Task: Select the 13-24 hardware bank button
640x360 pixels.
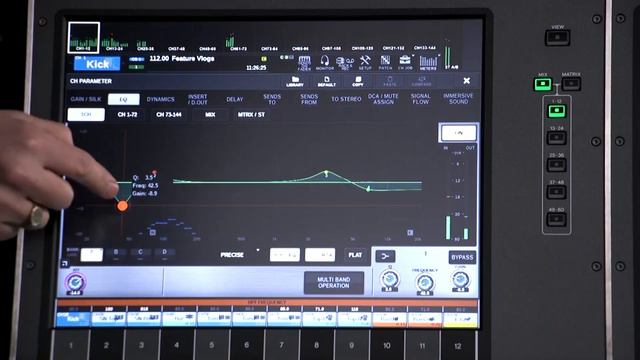Action: pos(557,138)
